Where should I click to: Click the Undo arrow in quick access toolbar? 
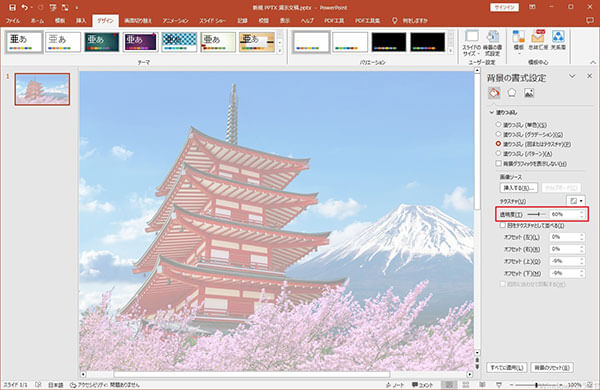(x=24, y=7)
